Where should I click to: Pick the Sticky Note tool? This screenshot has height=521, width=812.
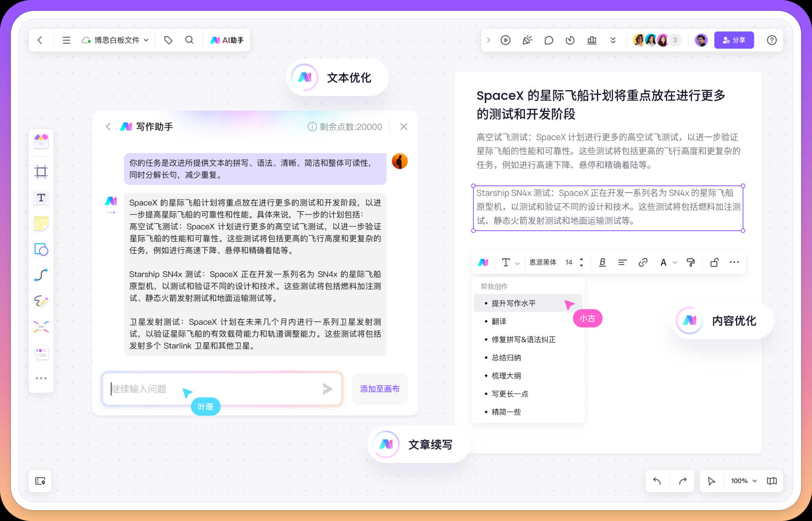(41, 223)
